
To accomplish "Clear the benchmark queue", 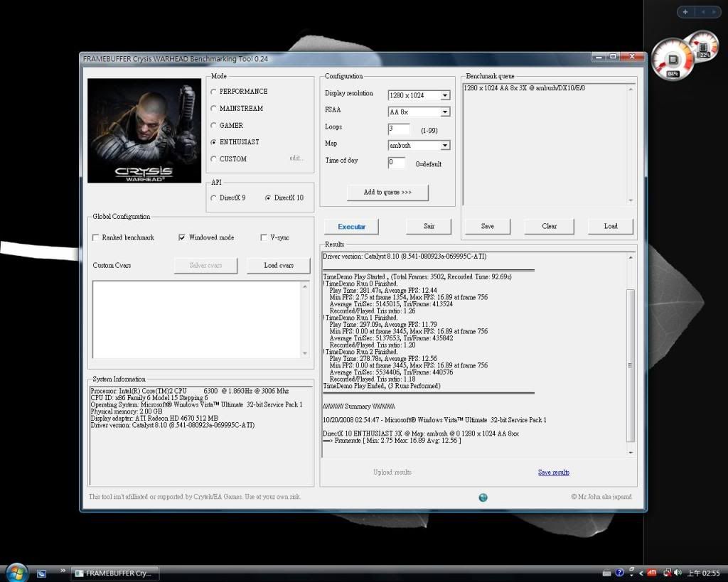I will pos(550,226).
